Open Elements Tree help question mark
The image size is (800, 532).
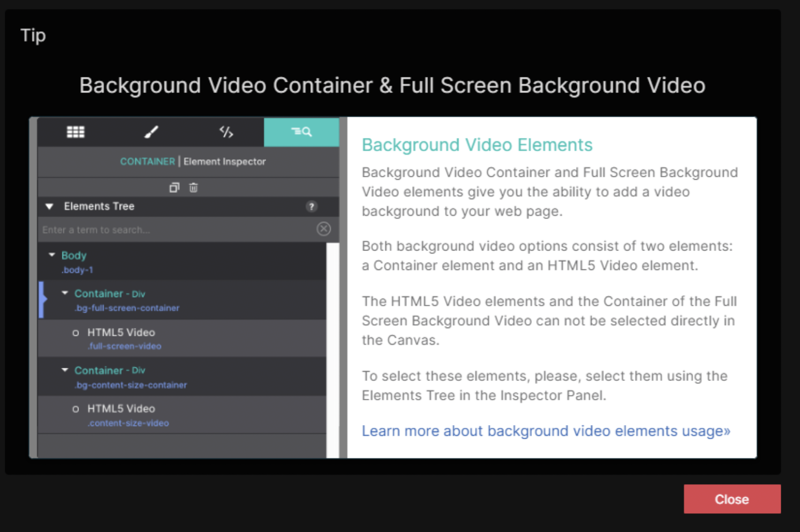[311, 206]
